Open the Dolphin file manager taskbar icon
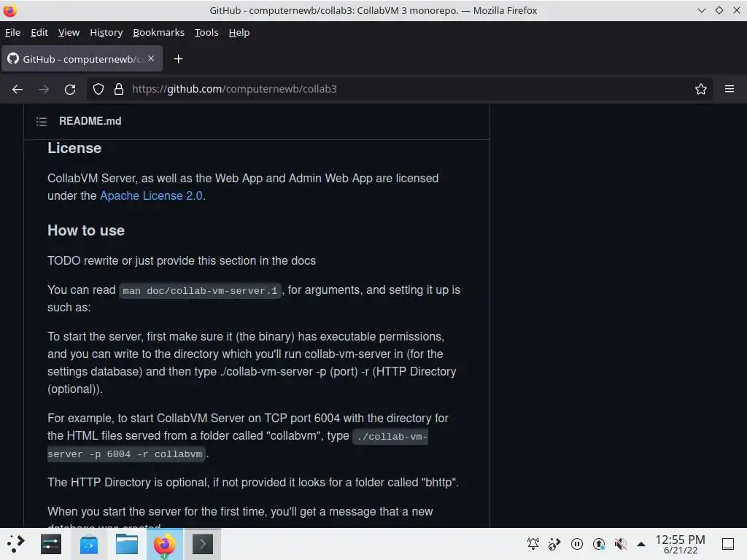 click(x=127, y=544)
